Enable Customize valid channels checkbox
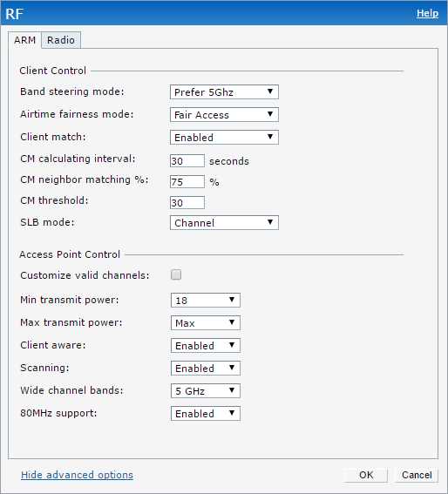448x494 pixels. pos(176,274)
